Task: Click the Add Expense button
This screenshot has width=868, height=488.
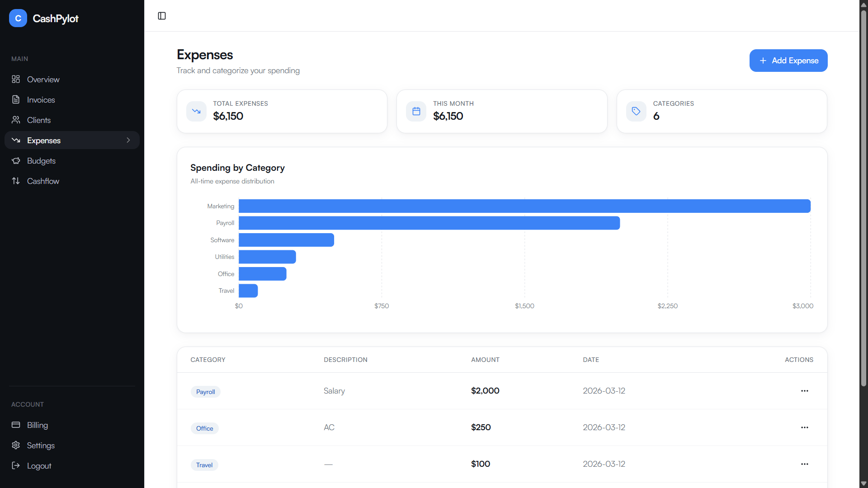Action: coord(788,61)
